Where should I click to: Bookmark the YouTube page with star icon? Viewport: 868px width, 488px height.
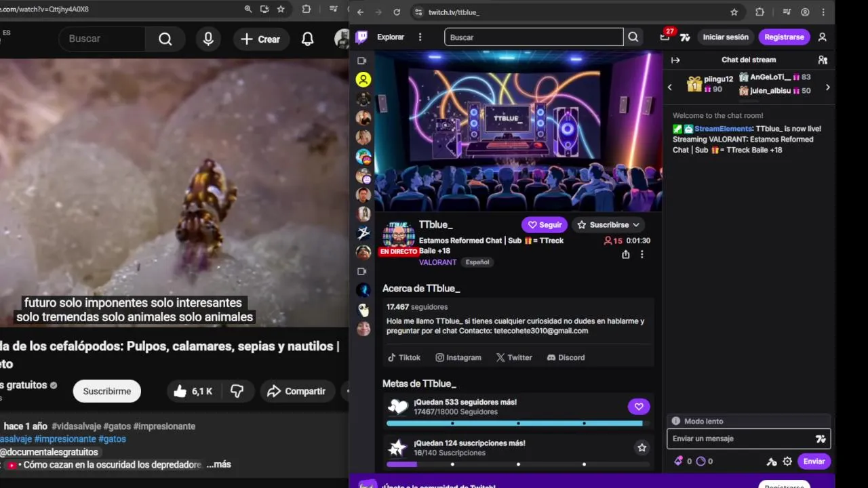click(x=281, y=9)
